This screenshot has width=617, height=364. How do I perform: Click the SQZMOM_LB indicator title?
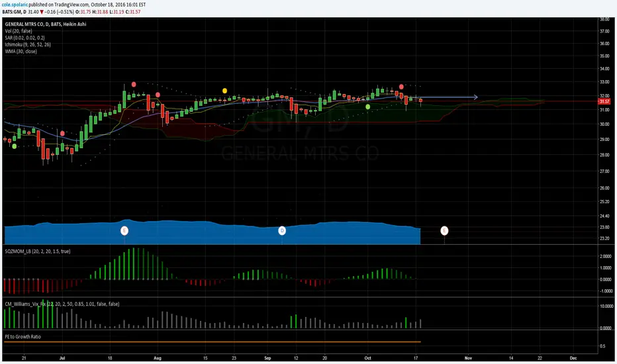tap(37, 251)
